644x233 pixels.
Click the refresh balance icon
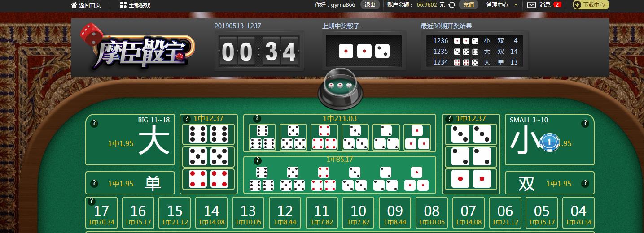point(452,5)
